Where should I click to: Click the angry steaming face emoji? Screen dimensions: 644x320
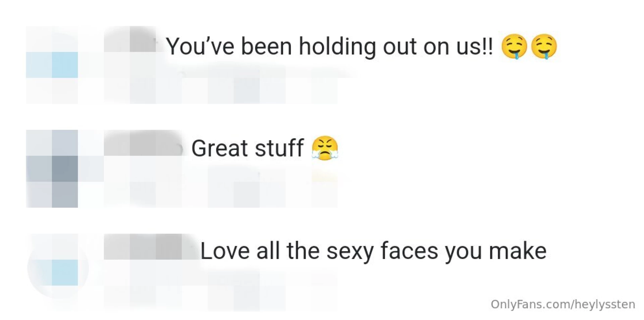(325, 148)
